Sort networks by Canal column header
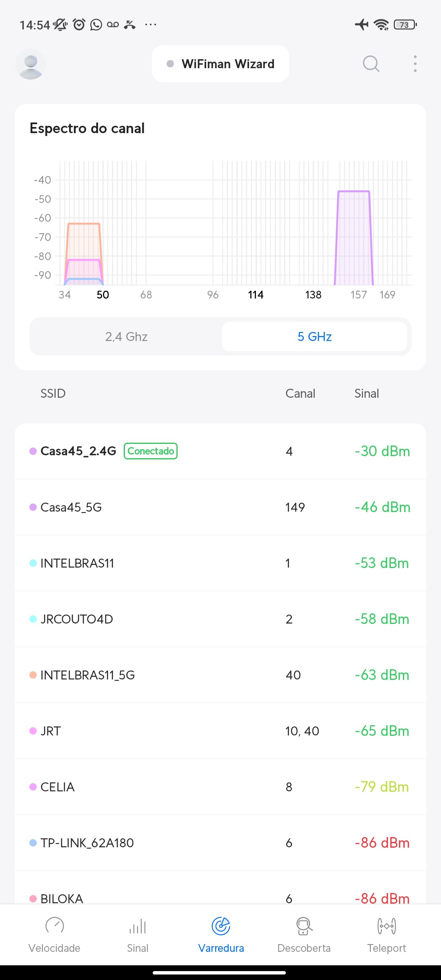 click(300, 394)
